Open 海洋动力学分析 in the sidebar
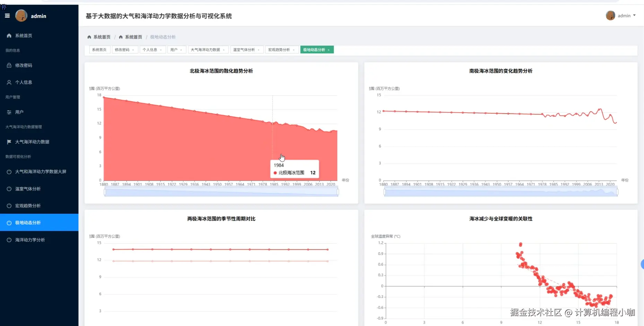Screen dimensions: 644x326 click(x=39, y=240)
